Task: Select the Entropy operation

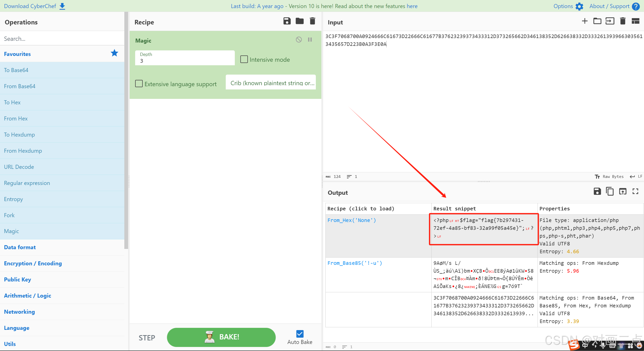Action: tap(62, 199)
